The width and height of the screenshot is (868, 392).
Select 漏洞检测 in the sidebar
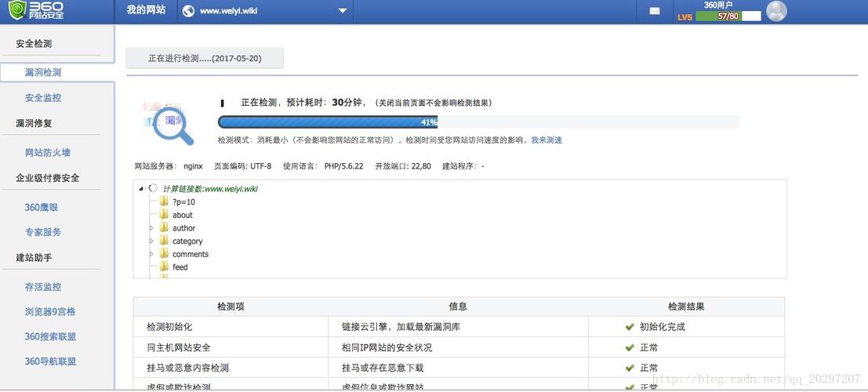tap(43, 73)
